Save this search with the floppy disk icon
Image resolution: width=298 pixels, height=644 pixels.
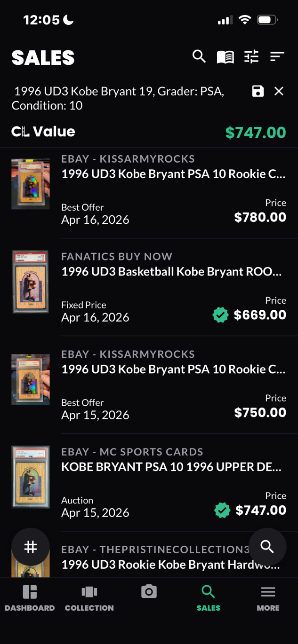tap(258, 91)
